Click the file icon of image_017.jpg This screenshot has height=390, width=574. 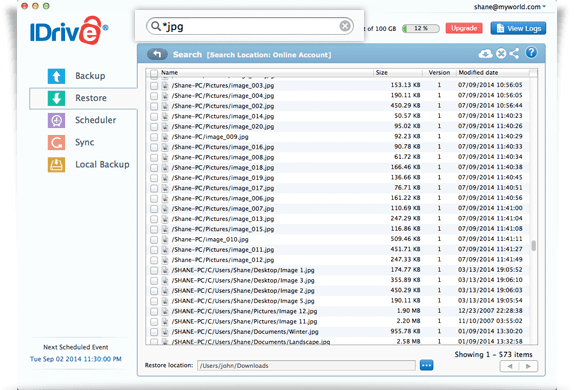point(165,188)
